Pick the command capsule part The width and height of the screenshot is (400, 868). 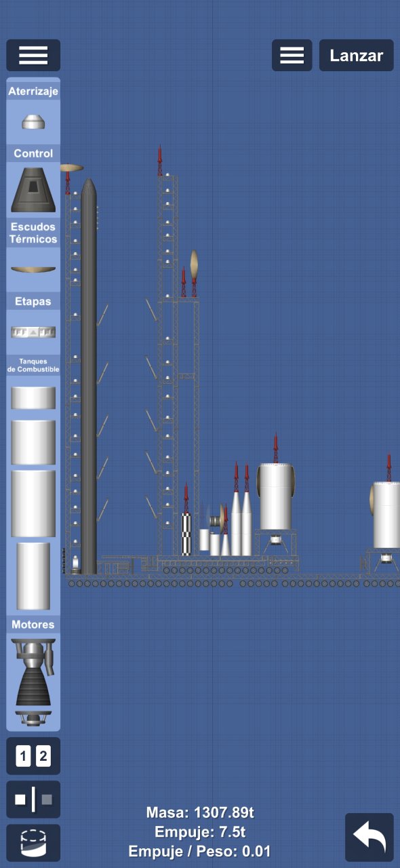pyautogui.click(x=33, y=190)
